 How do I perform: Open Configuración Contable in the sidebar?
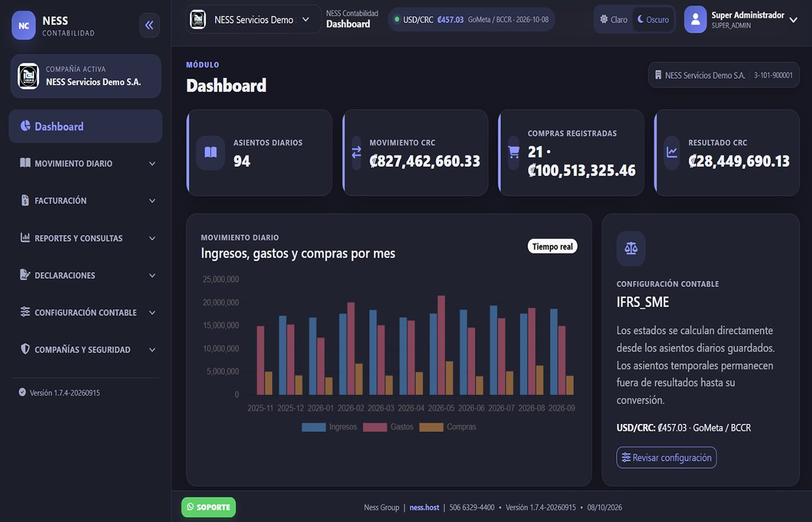(x=85, y=313)
